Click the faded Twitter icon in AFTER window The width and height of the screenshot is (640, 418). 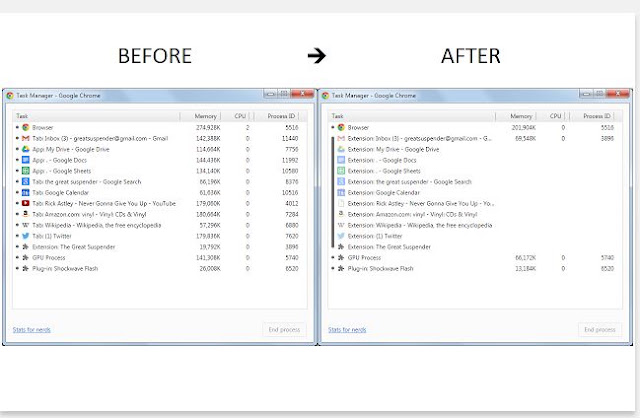click(x=341, y=236)
